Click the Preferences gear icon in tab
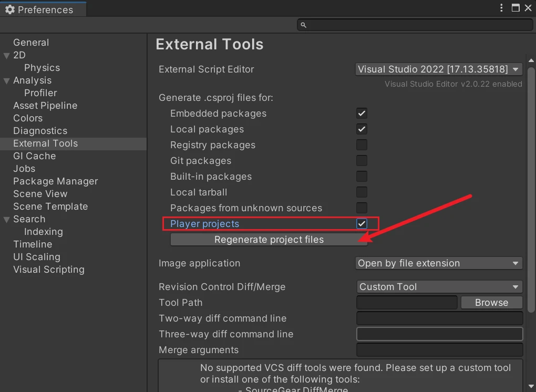The height and width of the screenshot is (392, 536). pos(10,9)
